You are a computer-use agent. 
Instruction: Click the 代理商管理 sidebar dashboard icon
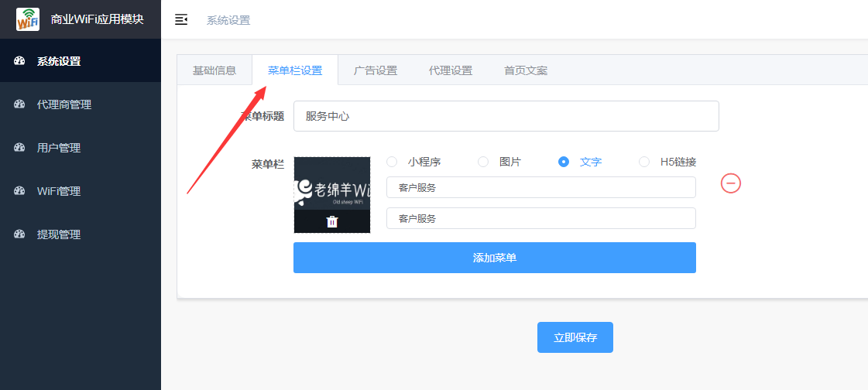pos(20,104)
